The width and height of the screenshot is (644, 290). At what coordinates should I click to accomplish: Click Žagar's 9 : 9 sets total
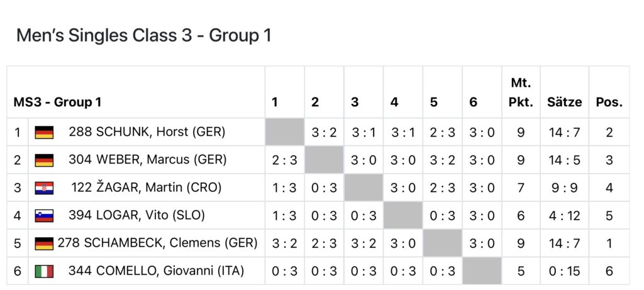564,187
